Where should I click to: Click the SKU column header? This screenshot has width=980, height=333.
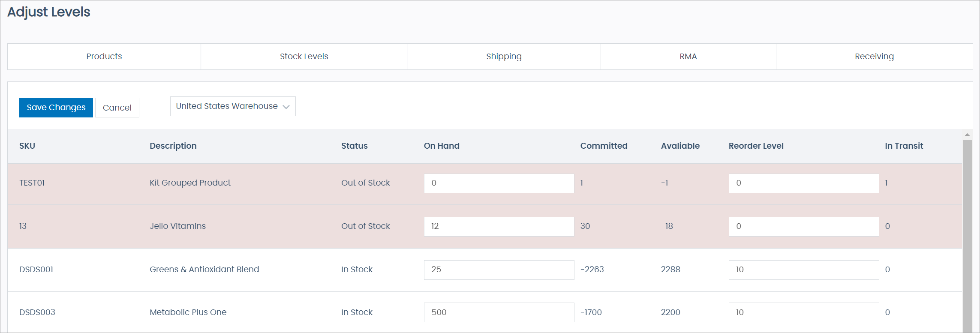(x=27, y=146)
